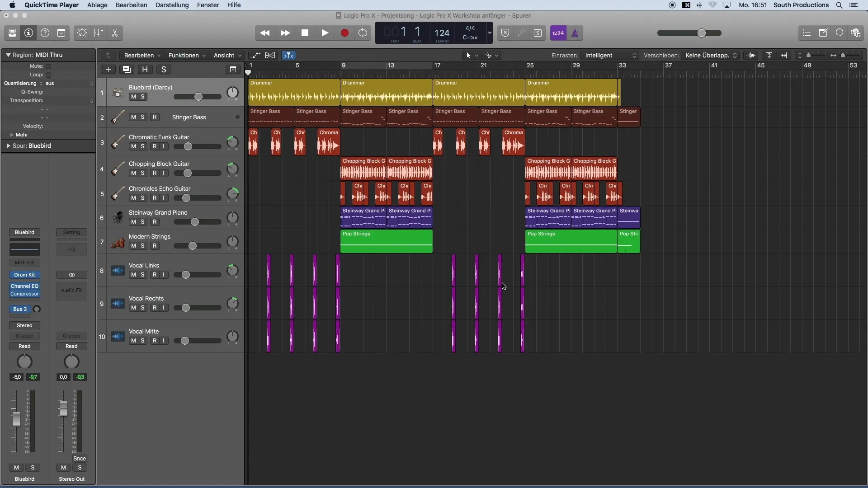Solo the Steinway Grand Piano track
Screen dimensions: 868x488
point(142,222)
